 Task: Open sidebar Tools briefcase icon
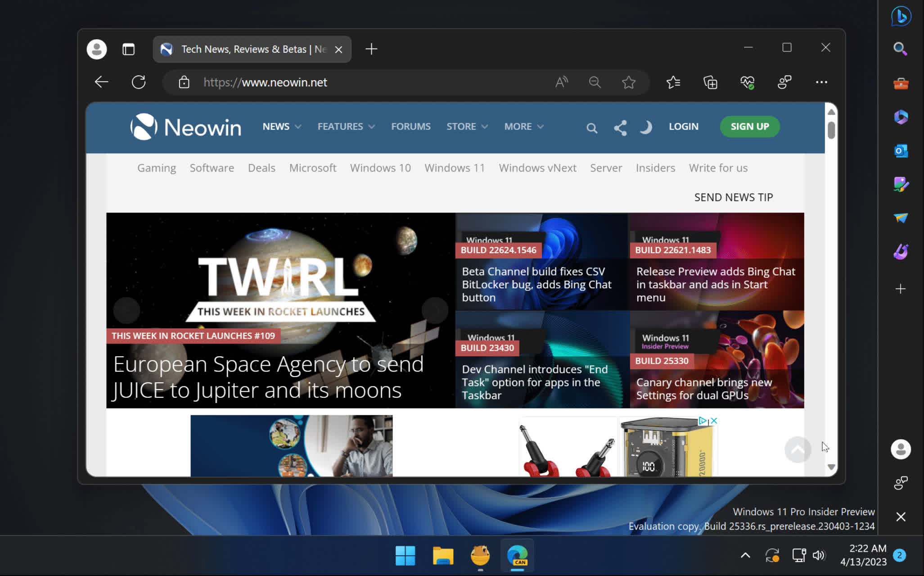point(901,83)
